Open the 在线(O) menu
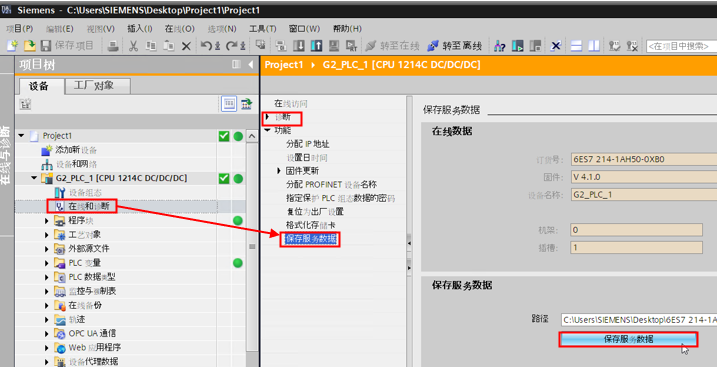Viewport: 717px width, 367px height. 180,29
